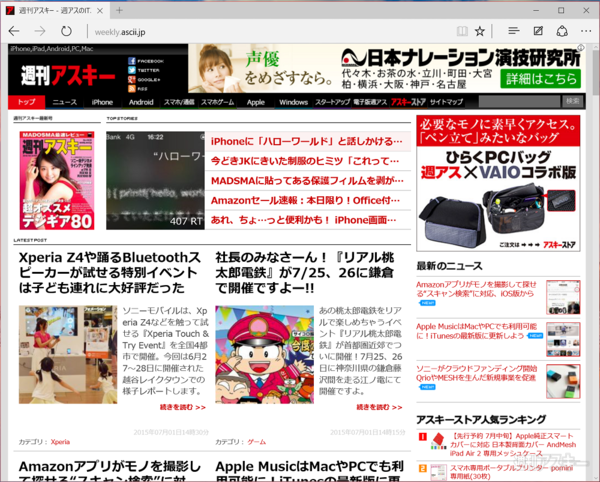
Task: Click the ad info icon on banner
Action: tap(581, 48)
